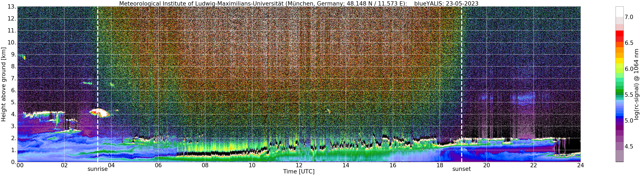
Task: Click the time axis tick '20'
Action: 487,165
